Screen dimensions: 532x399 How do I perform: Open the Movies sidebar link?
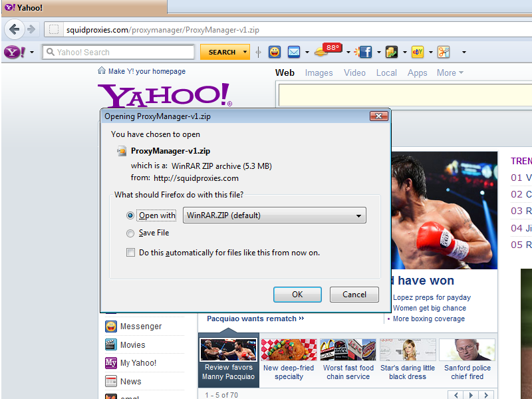tap(132, 344)
